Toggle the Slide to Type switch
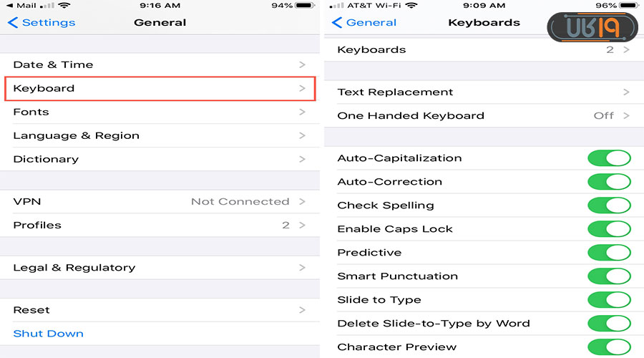The height and width of the screenshot is (358, 644). click(609, 300)
